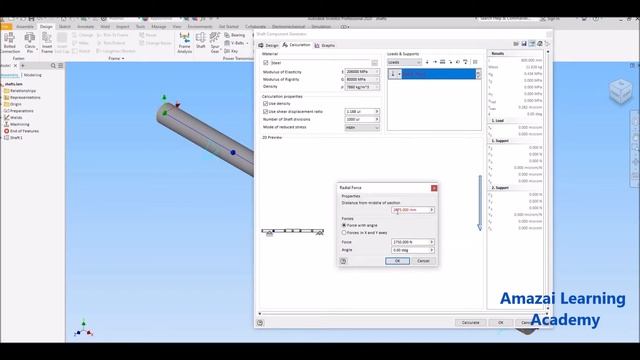This screenshot has height=360, width=640.
Task: Open the Sketch ribbon tab
Action: (x=64, y=27)
